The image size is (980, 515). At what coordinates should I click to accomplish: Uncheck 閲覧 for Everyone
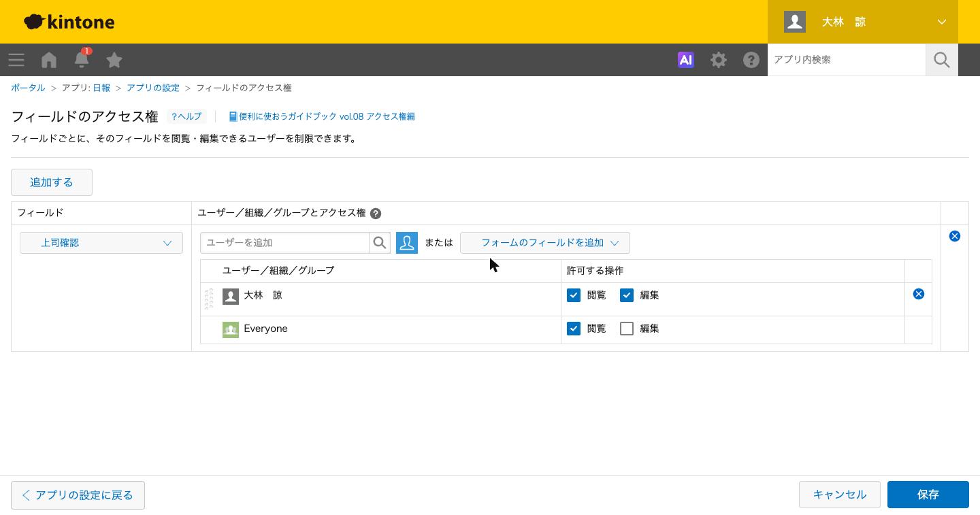click(574, 329)
